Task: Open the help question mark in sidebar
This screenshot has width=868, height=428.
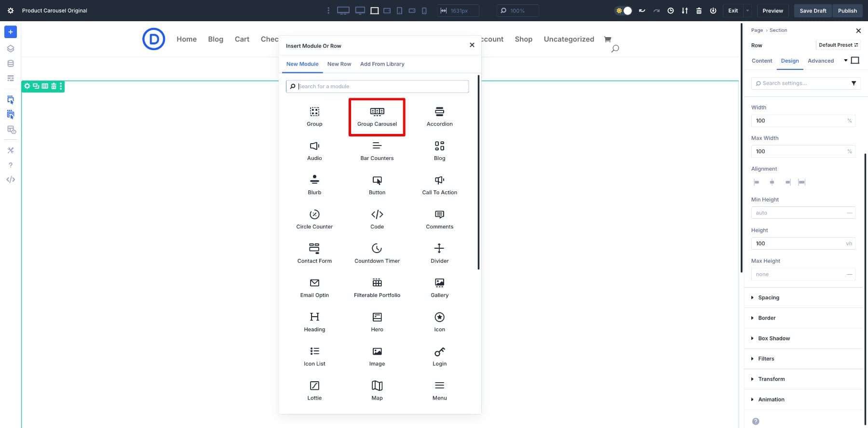Action: tap(11, 165)
